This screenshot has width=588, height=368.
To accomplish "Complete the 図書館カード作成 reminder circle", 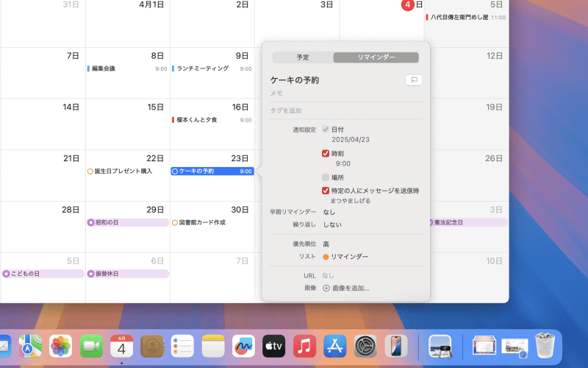I will click(x=175, y=223).
